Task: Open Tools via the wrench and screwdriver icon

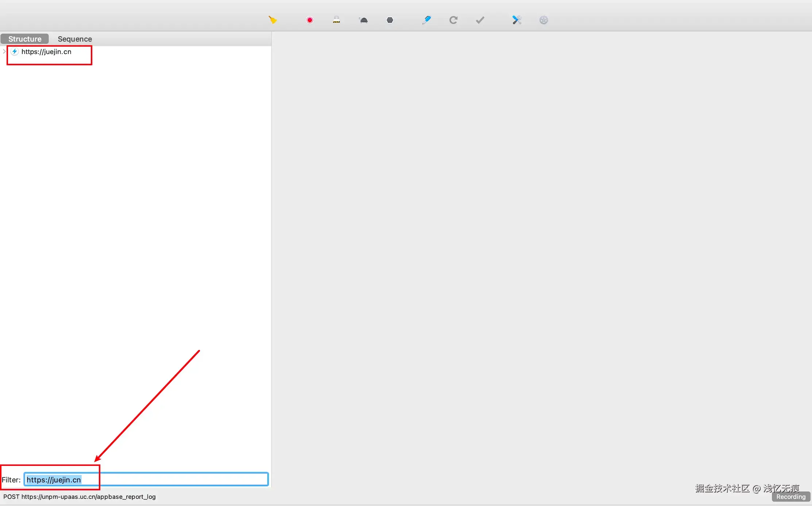Action: point(517,20)
